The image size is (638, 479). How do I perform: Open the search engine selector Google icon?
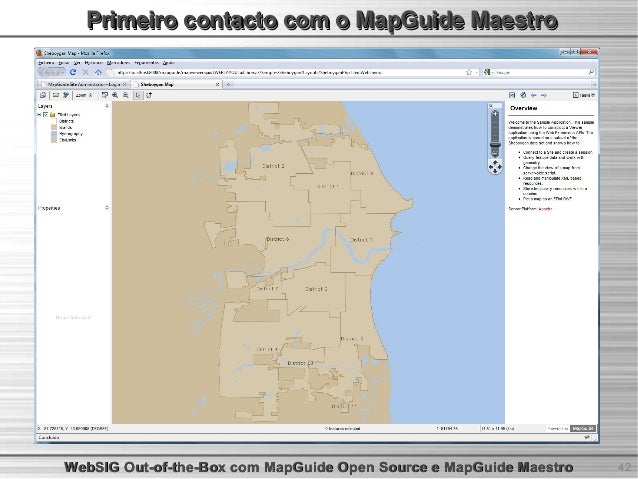point(487,72)
